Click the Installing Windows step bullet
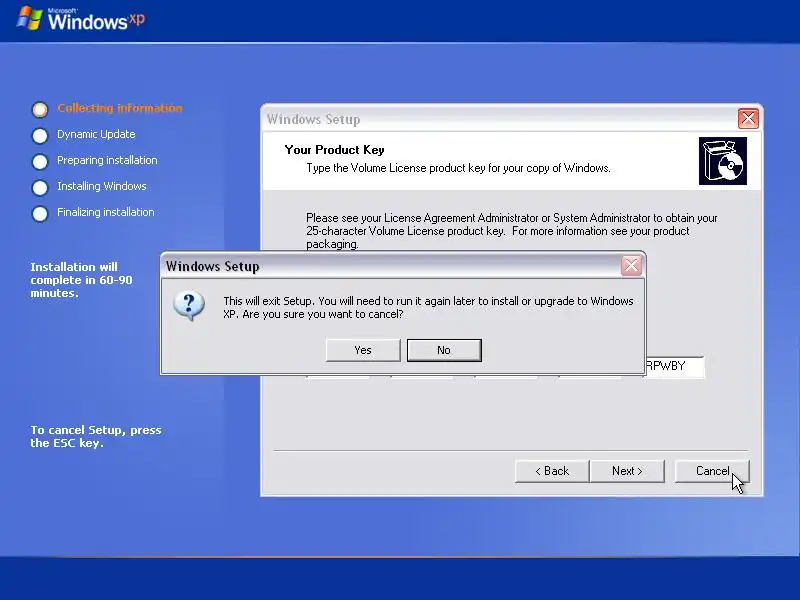The image size is (800, 600). coord(40,187)
